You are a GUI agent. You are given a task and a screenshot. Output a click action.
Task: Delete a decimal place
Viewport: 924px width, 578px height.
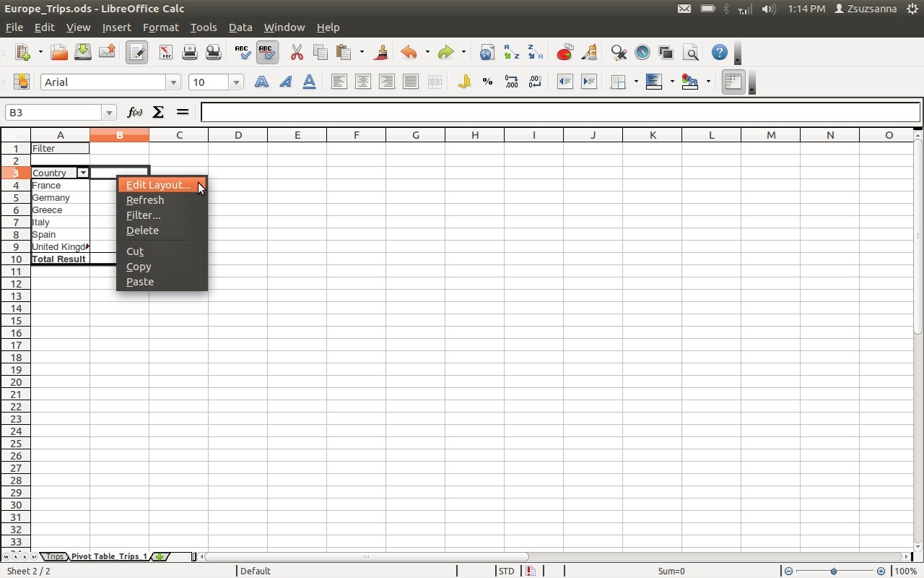click(536, 82)
